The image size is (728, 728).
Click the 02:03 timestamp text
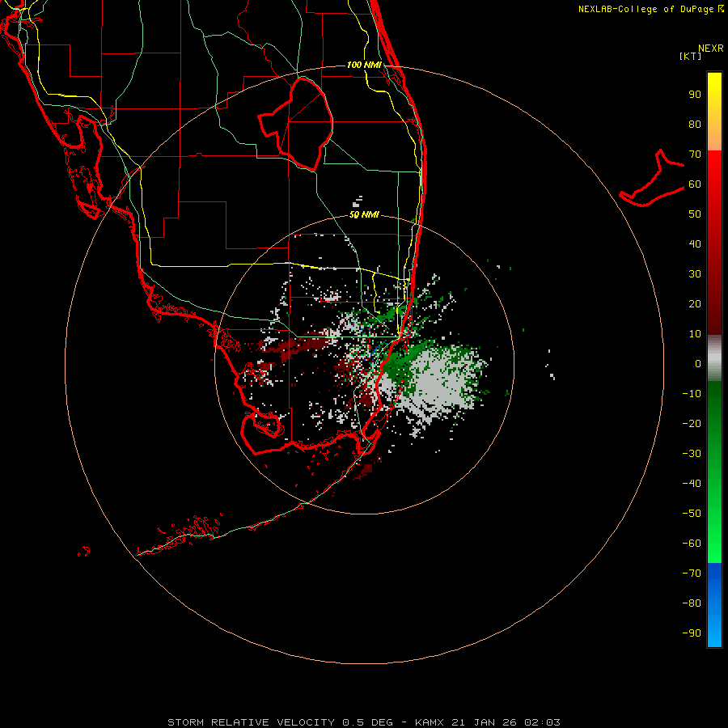542,722
